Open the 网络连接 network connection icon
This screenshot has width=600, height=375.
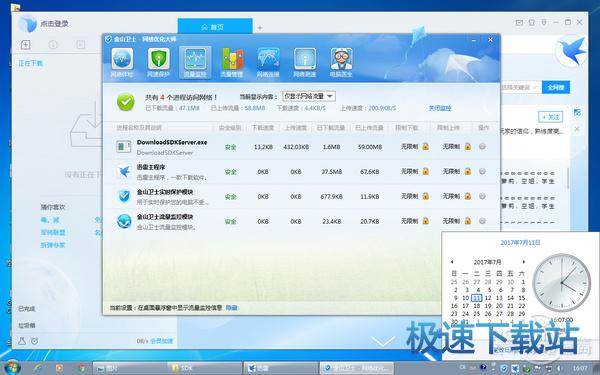pos(268,63)
